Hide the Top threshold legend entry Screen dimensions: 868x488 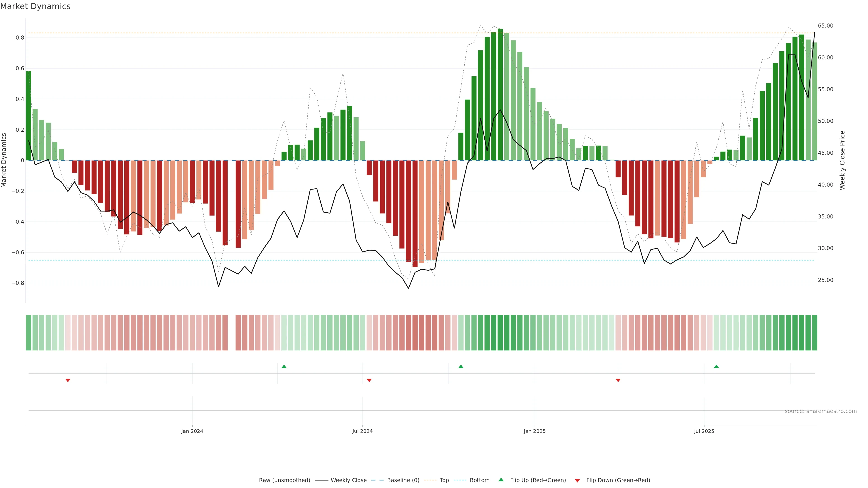(444, 480)
